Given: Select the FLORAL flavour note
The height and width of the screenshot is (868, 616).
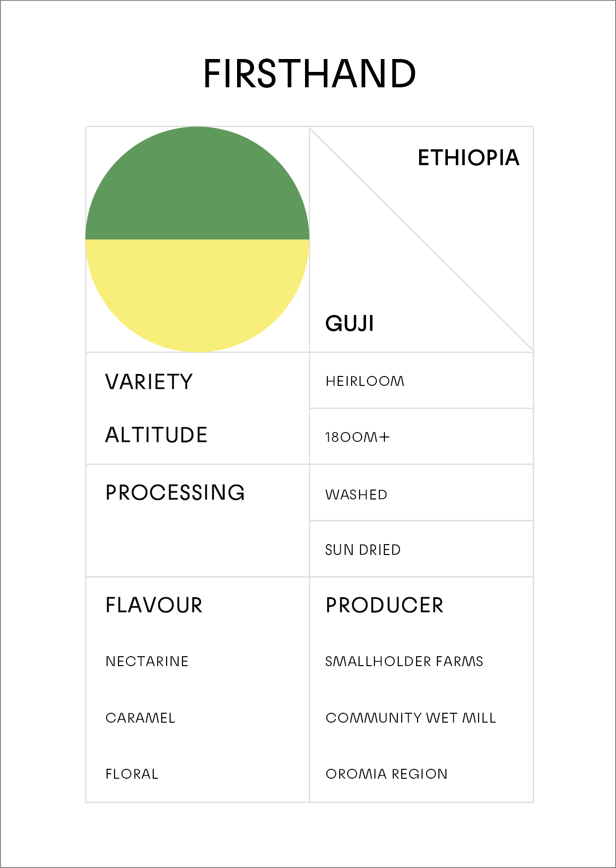Looking at the screenshot, I should point(132,774).
